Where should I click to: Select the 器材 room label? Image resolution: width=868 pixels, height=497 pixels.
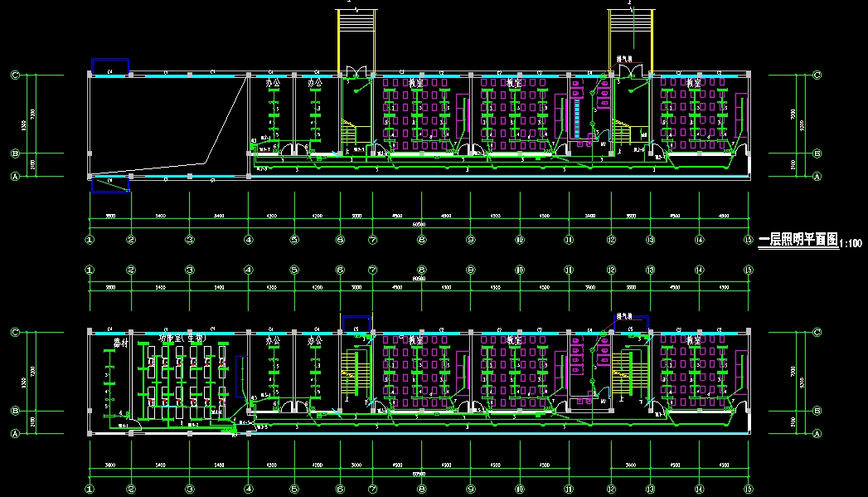point(122,341)
